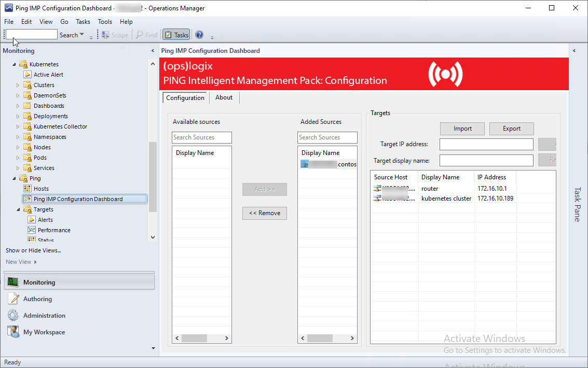Screen dimensions: 588x368
Task: Toggle the Tasks toolbar button
Action: 176,35
